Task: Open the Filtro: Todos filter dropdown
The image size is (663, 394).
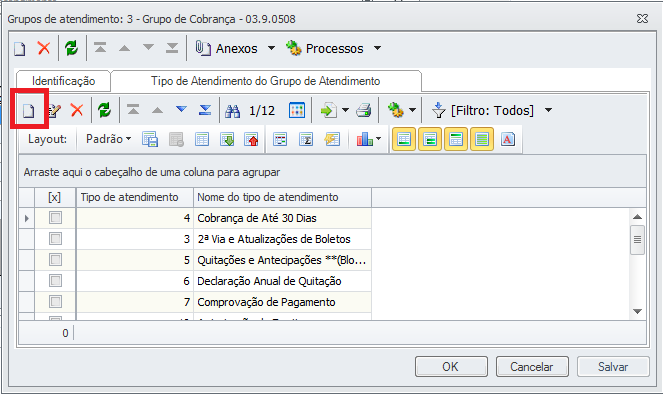Action: [548, 110]
